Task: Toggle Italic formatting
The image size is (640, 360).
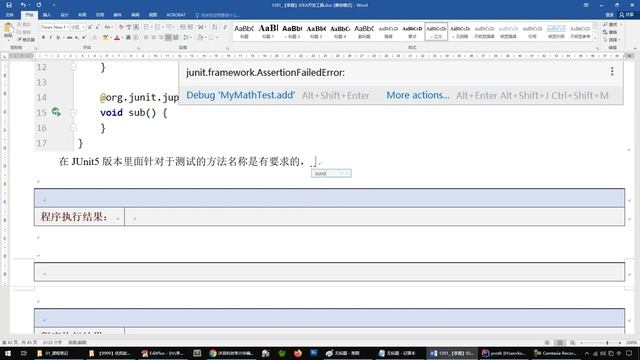Action: pos(51,38)
